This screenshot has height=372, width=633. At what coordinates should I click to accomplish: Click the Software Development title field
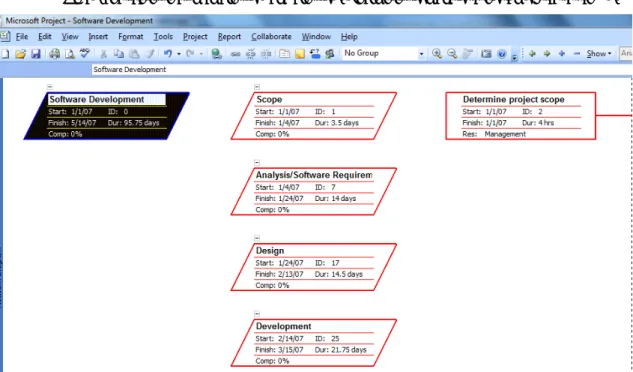click(x=107, y=99)
